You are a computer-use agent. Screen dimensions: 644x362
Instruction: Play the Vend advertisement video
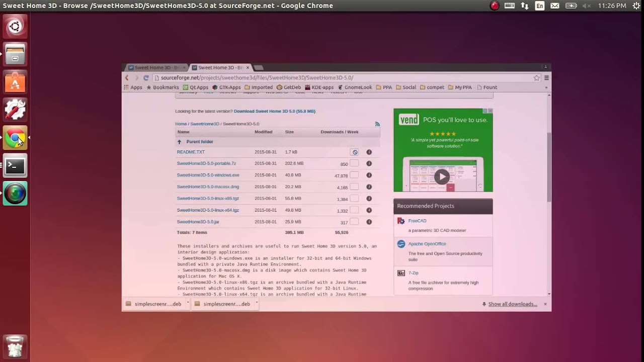pyautogui.click(x=442, y=176)
